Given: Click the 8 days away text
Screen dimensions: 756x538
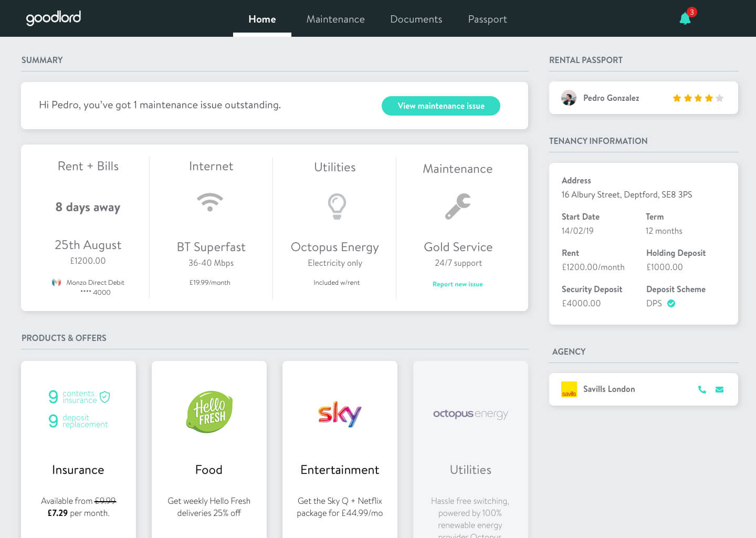Looking at the screenshot, I should [88, 208].
